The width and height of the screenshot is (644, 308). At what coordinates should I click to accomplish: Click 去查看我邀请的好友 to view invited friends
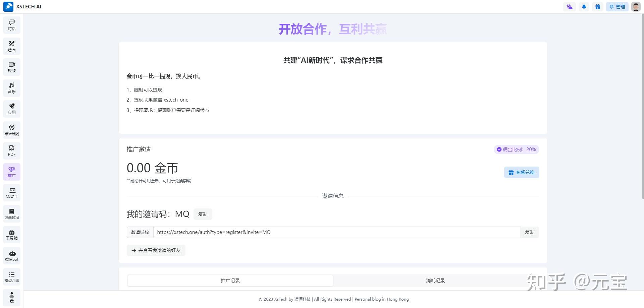156,250
